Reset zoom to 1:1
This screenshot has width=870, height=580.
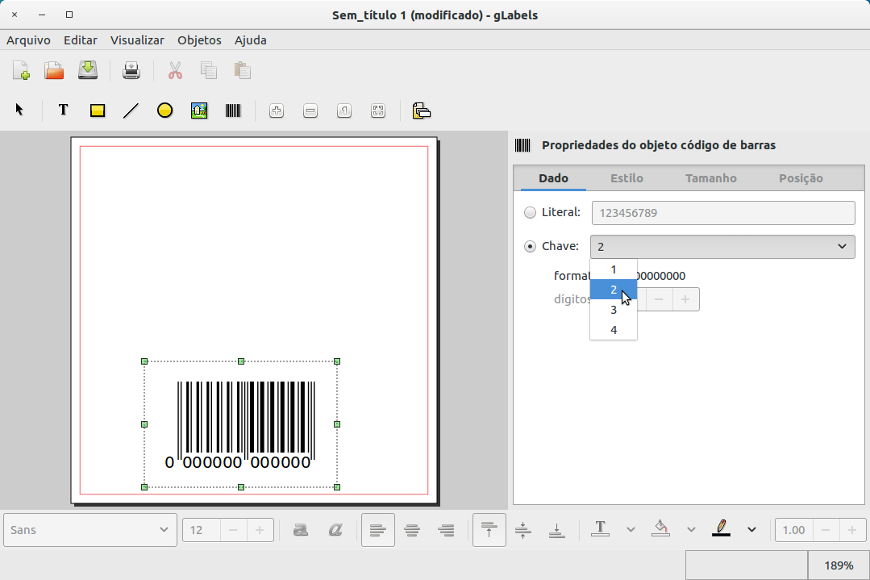(x=344, y=110)
